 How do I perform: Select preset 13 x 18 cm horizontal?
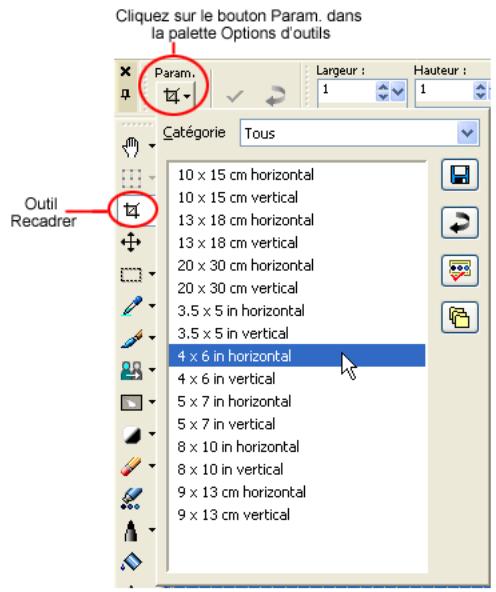pyautogui.click(x=297, y=220)
